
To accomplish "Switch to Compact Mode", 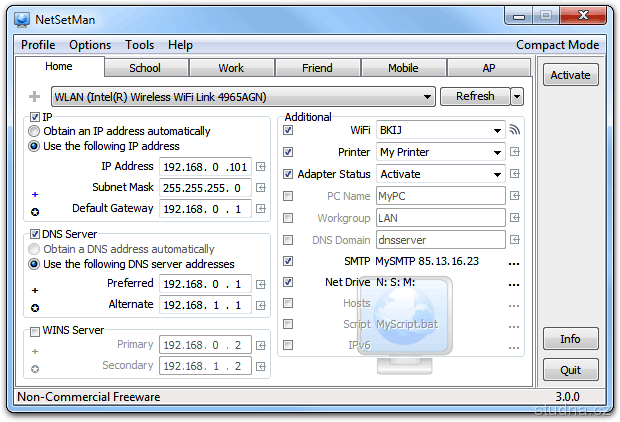I will coord(558,45).
